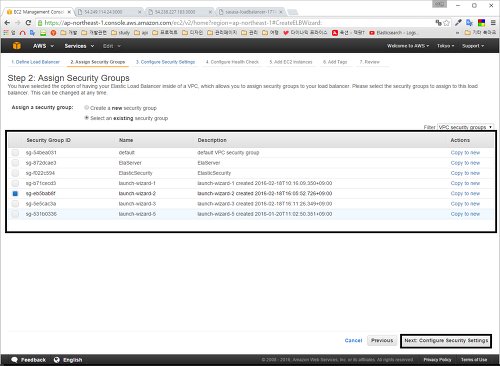
Task: Open the Welcome to AWS account dropdown
Action: 408,46
